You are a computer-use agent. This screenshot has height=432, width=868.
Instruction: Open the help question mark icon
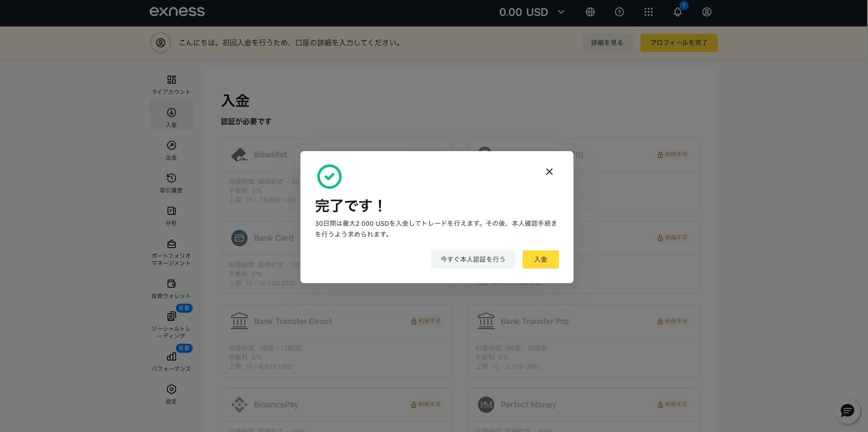[x=619, y=12]
